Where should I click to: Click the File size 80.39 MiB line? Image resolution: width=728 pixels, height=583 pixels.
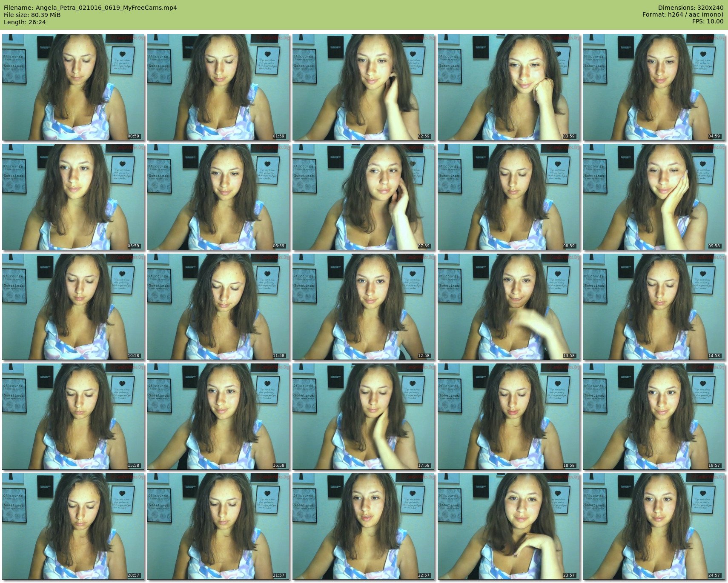point(32,15)
